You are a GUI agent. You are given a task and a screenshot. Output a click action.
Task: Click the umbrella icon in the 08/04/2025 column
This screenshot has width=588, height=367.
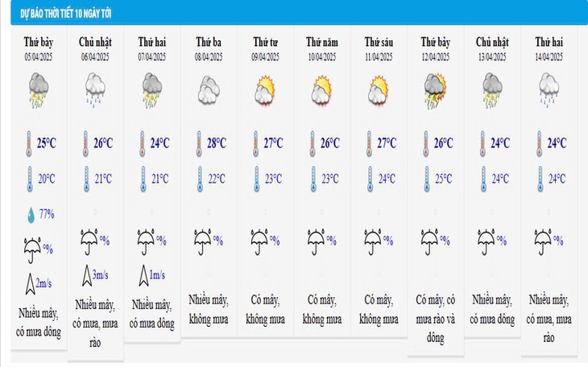click(203, 241)
